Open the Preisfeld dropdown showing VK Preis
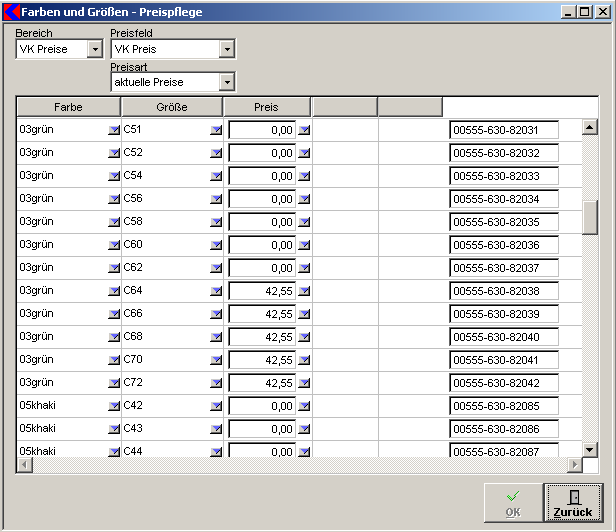616x532 pixels. tap(227, 50)
